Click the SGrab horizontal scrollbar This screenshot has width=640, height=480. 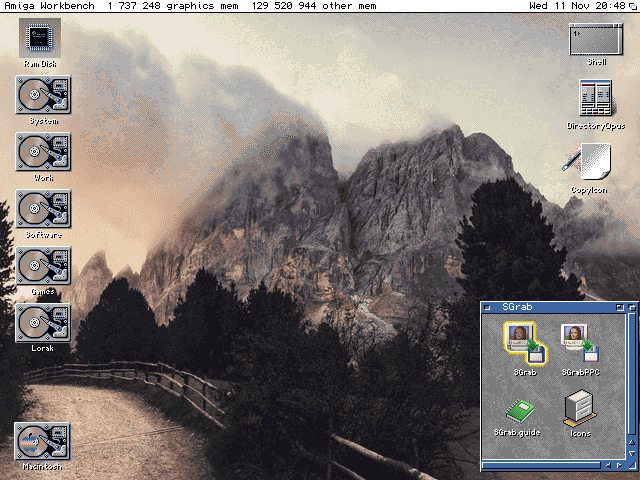542,465
